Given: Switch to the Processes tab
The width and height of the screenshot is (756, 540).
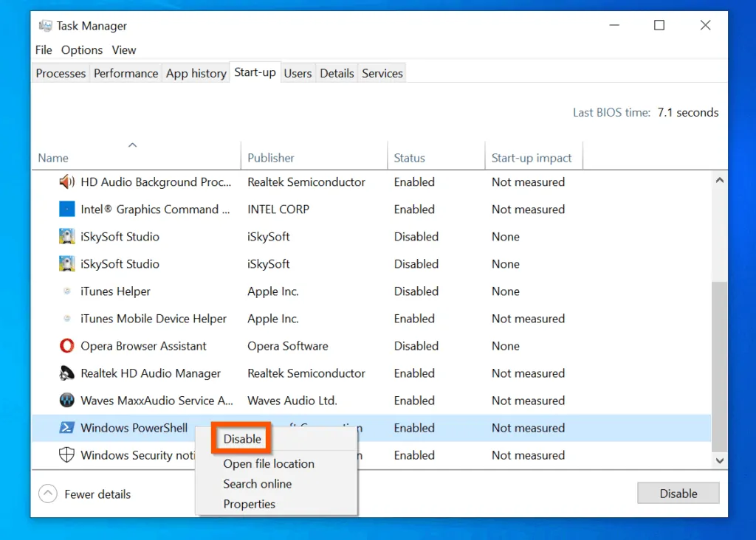Looking at the screenshot, I should (x=61, y=73).
